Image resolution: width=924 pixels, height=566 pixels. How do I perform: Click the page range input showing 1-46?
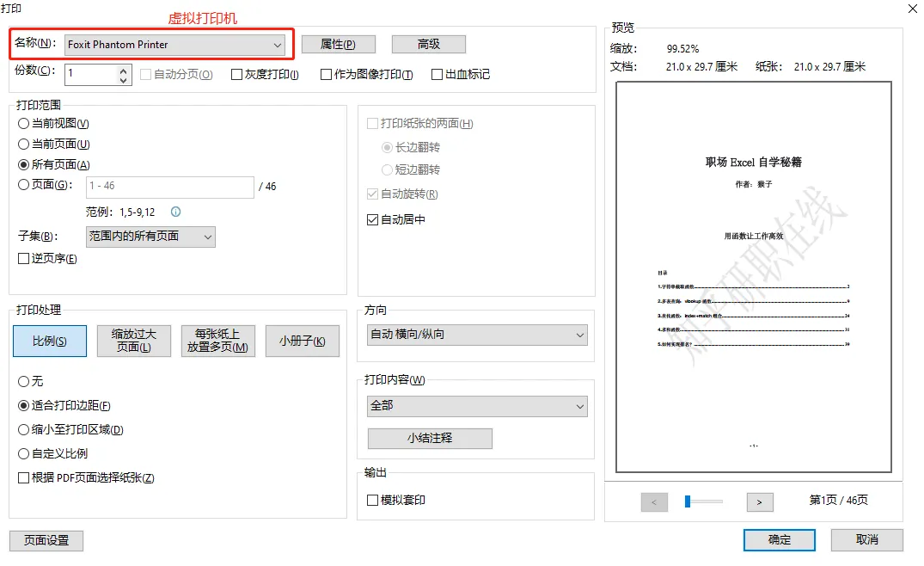tap(169, 187)
